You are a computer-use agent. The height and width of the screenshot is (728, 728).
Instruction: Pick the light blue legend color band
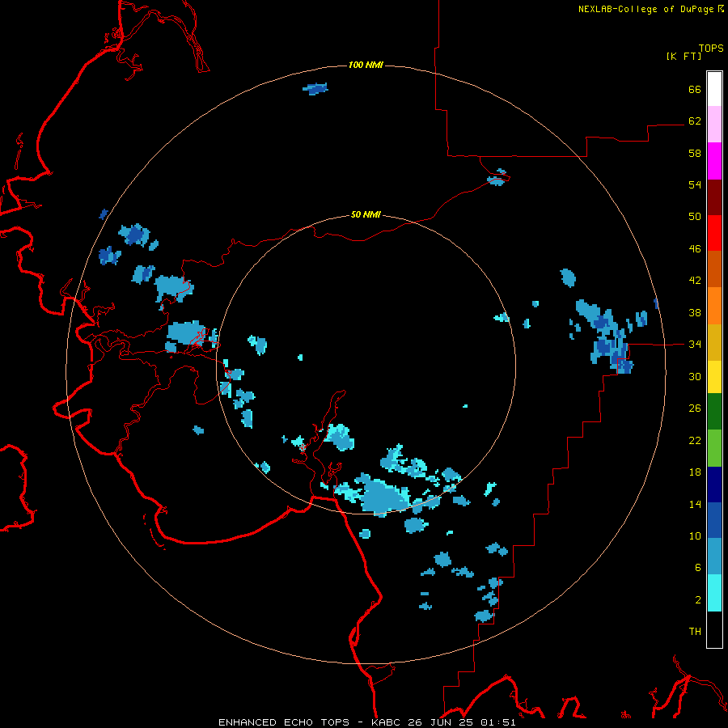pos(714,557)
